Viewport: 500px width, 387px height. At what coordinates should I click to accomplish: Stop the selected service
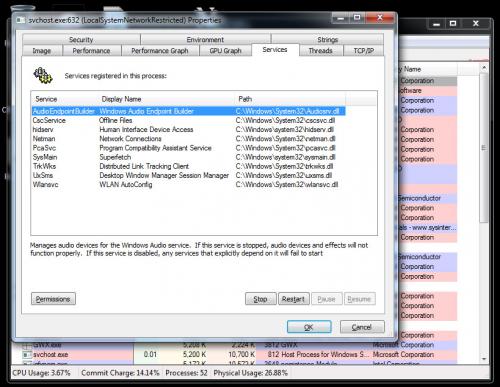(260, 299)
